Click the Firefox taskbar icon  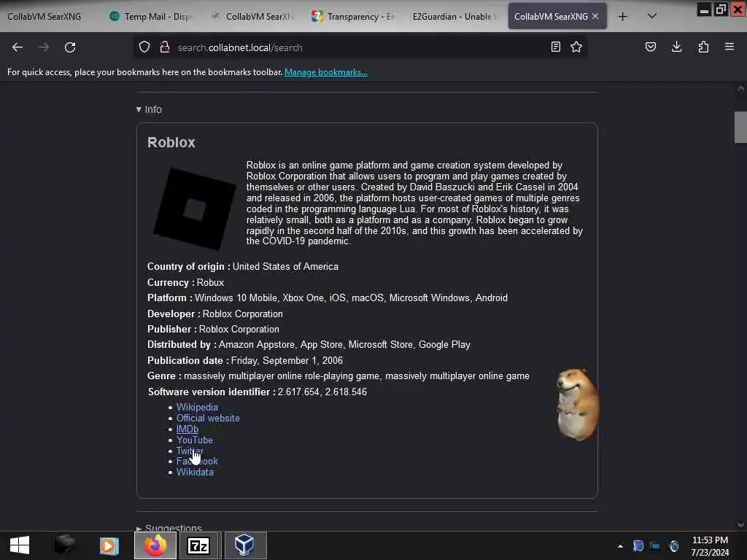point(155,545)
